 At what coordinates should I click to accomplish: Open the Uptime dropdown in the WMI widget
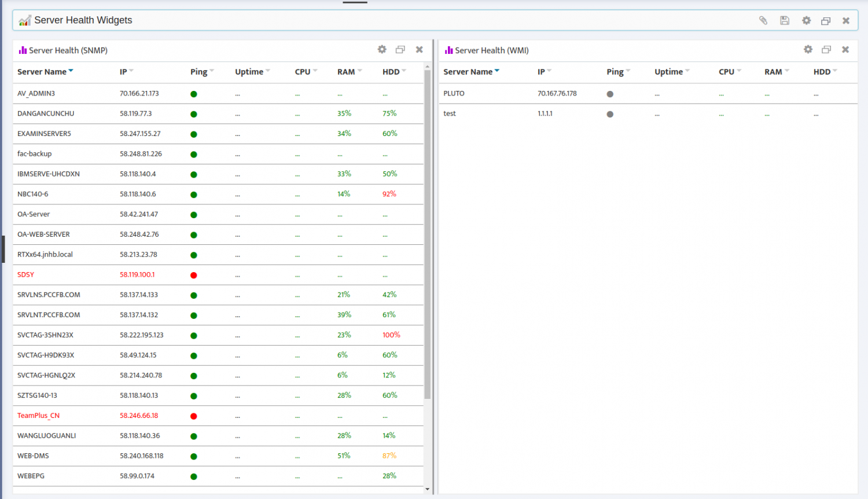[x=688, y=71]
